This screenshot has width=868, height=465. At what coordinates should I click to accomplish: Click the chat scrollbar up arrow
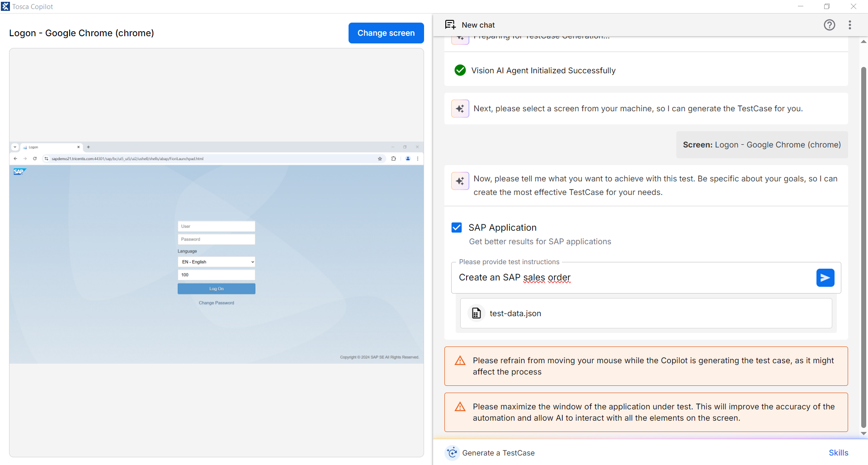coord(863,42)
